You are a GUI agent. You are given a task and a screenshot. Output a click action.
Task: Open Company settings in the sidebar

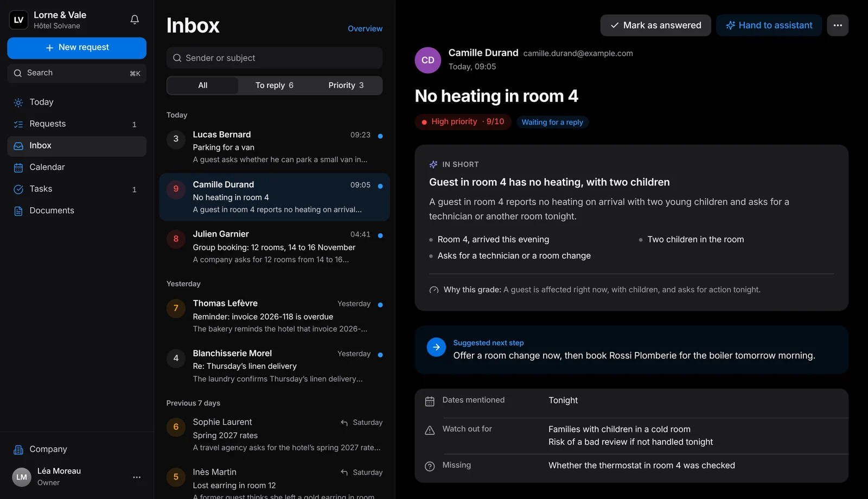click(x=76, y=449)
